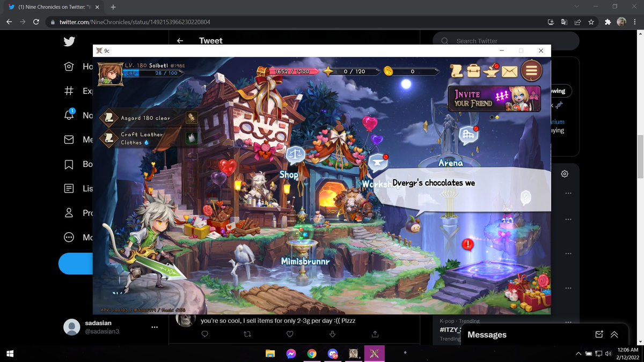Image resolution: width=644 pixels, height=362 pixels.
Task: Open Windows Start button
Action: 9,354
